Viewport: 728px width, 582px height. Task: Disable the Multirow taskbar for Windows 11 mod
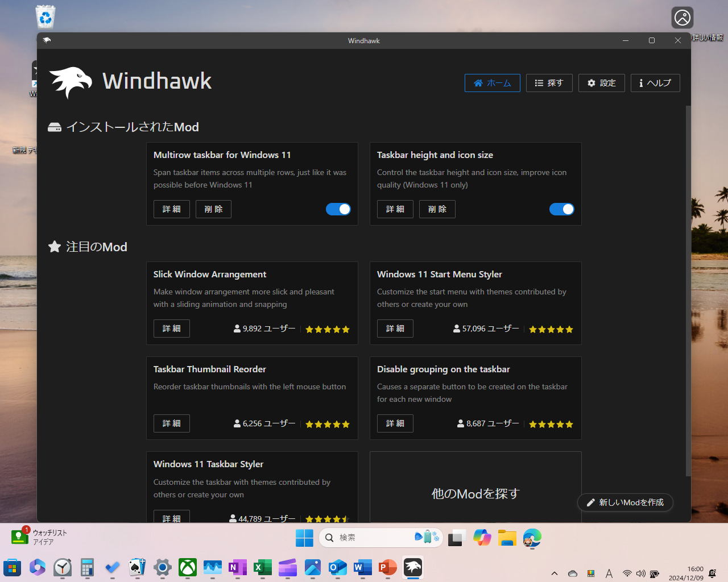pyautogui.click(x=338, y=209)
